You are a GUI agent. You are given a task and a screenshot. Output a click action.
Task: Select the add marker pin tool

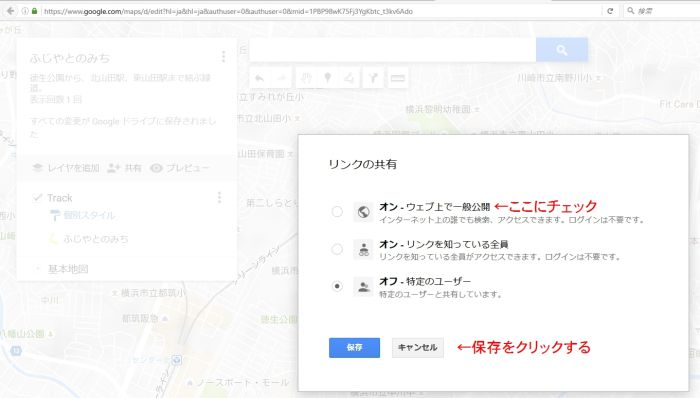(327, 79)
